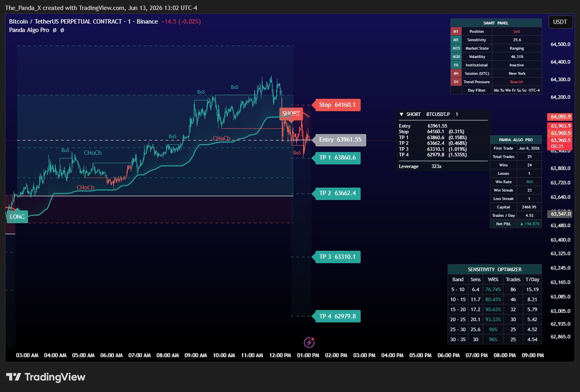Click the SMART PANEL header
Image resolution: width=580 pixels, height=392 pixels.
pyautogui.click(x=496, y=23)
